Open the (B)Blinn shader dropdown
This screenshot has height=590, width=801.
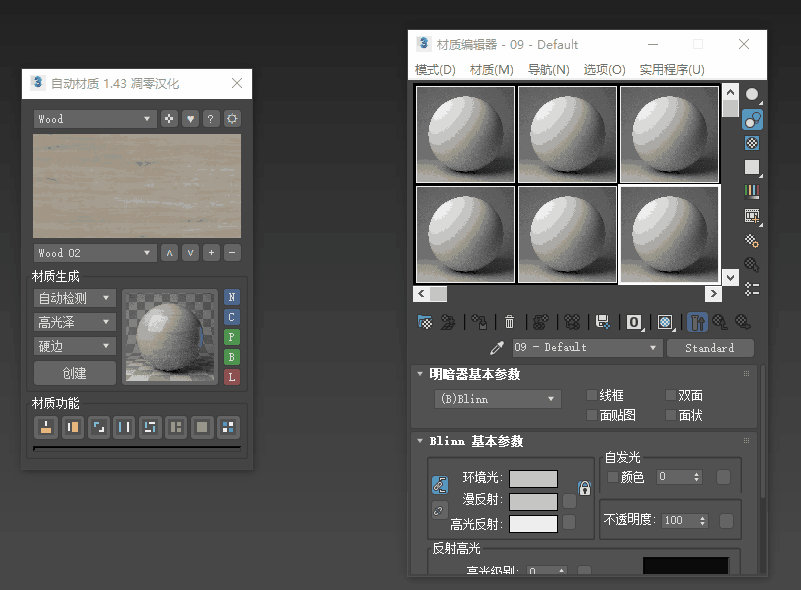point(498,399)
